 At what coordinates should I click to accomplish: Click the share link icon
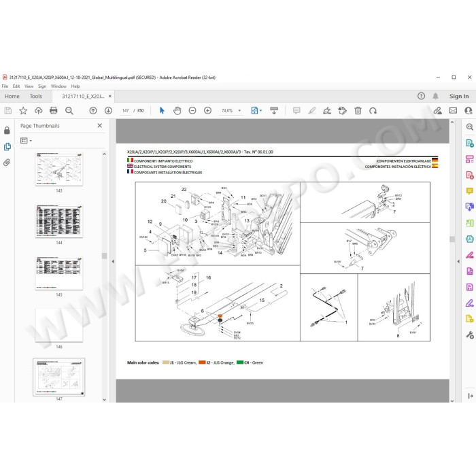(x=437, y=111)
